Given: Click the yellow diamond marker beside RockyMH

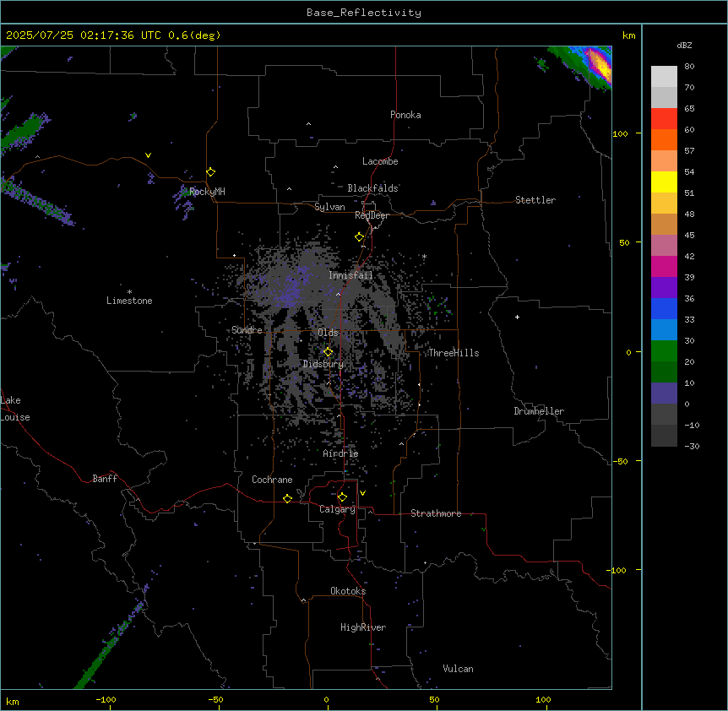Looking at the screenshot, I should coord(211,172).
